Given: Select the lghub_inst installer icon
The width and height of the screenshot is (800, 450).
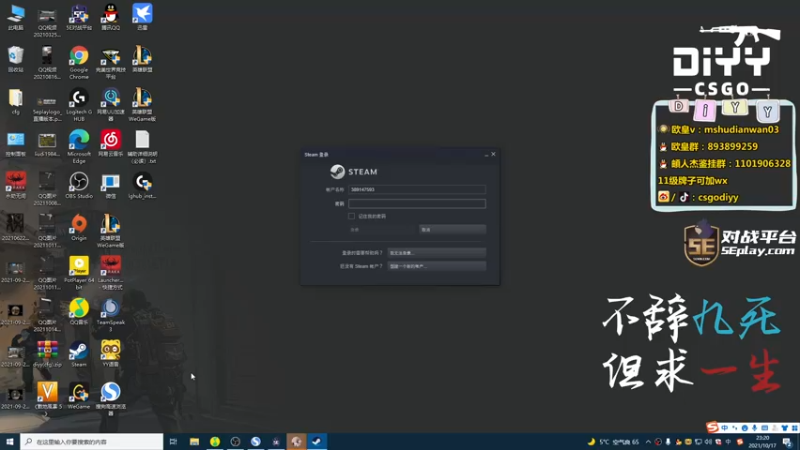Looking at the screenshot, I should pyautogui.click(x=142, y=185).
